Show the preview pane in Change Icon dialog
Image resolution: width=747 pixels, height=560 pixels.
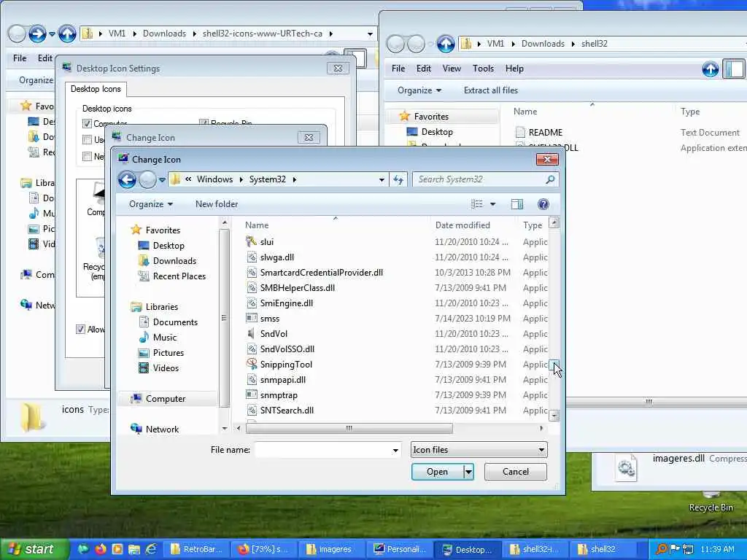tap(517, 204)
